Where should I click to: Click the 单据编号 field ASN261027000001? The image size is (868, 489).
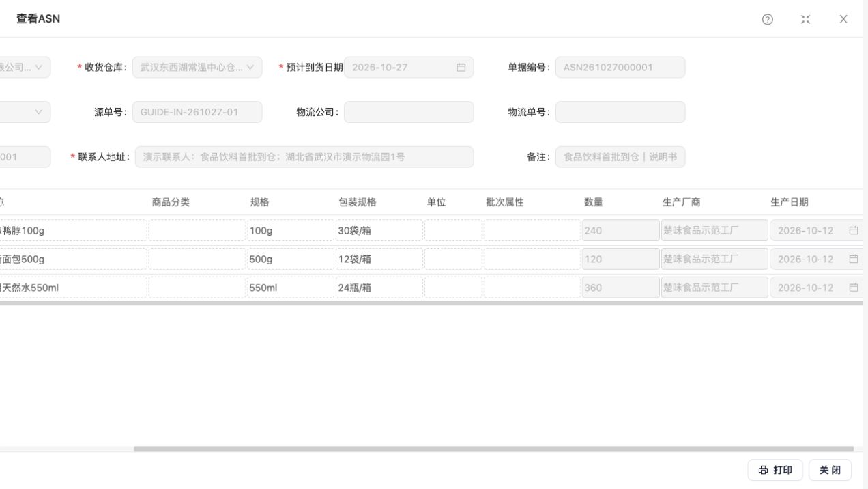[x=620, y=68]
